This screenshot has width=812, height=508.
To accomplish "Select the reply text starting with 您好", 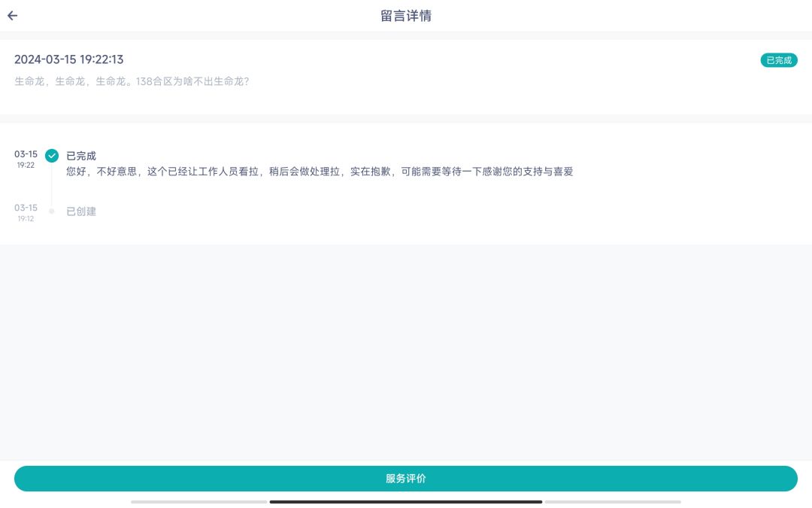I will click(x=320, y=172).
